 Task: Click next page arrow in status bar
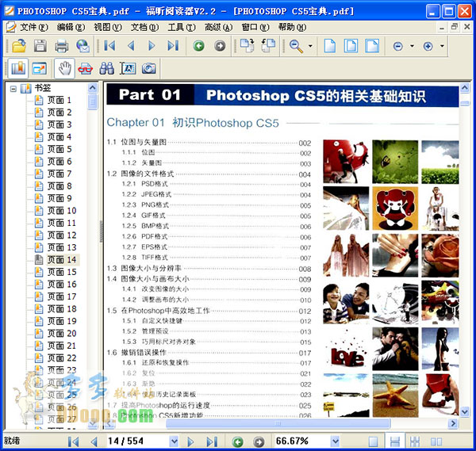(x=190, y=441)
